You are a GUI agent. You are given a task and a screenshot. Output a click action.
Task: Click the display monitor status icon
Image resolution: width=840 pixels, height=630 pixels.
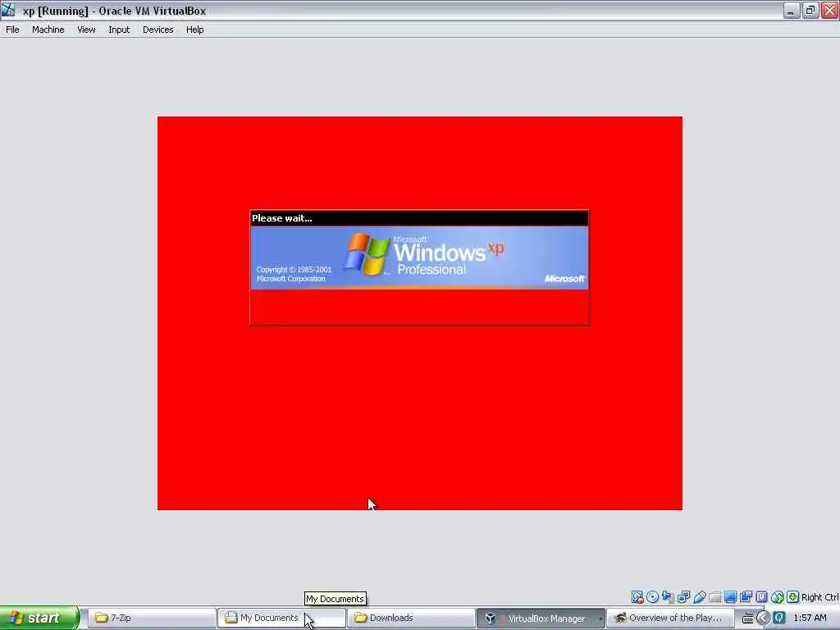tap(730, 597)
